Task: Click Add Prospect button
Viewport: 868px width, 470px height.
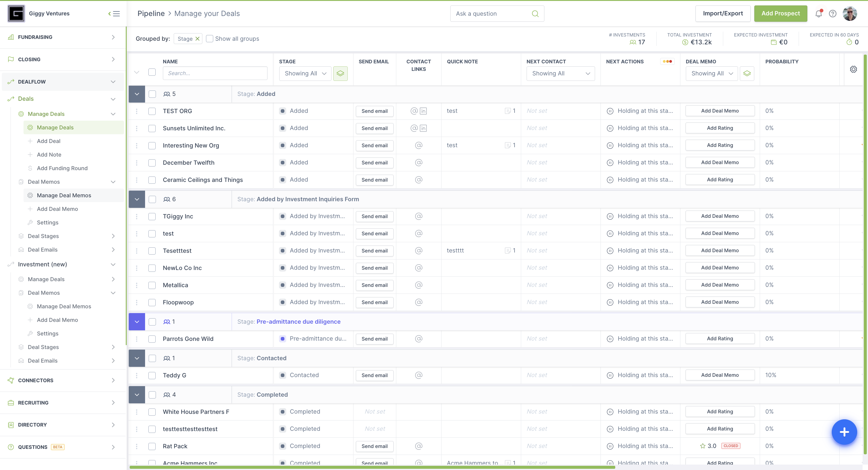Action: click(781, 13)
